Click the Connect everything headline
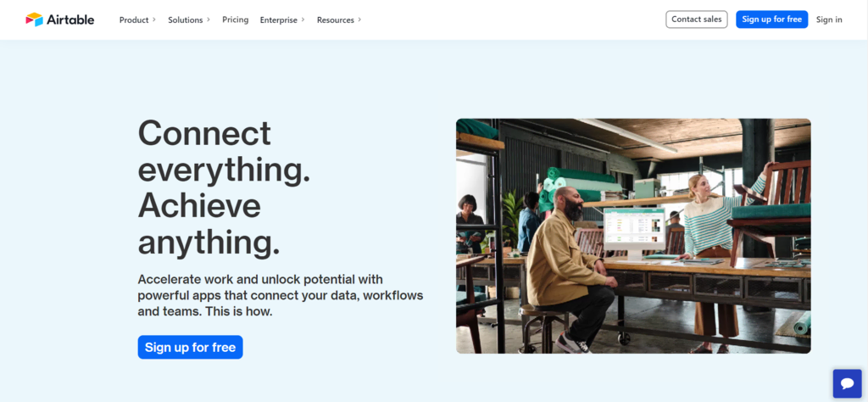Viewport: 868px width, 402px height. (x=224, y=188)
